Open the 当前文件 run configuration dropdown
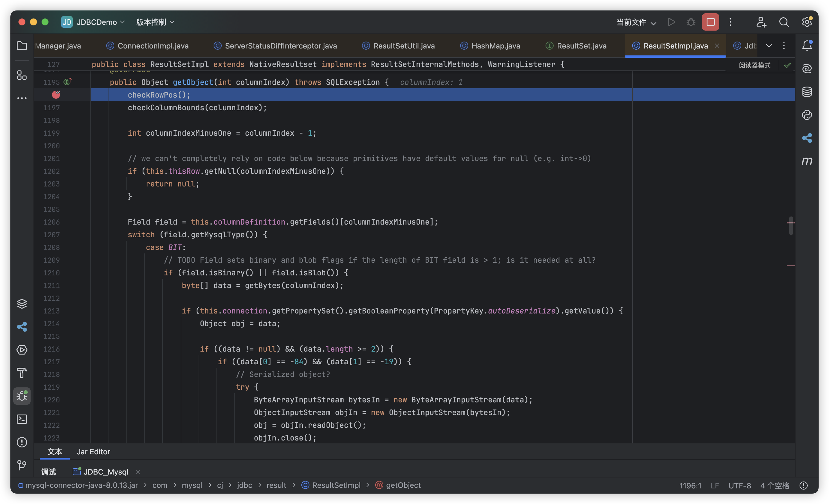Screen dimensions: 829x504 pyautogui.click(x=636, y=22)
